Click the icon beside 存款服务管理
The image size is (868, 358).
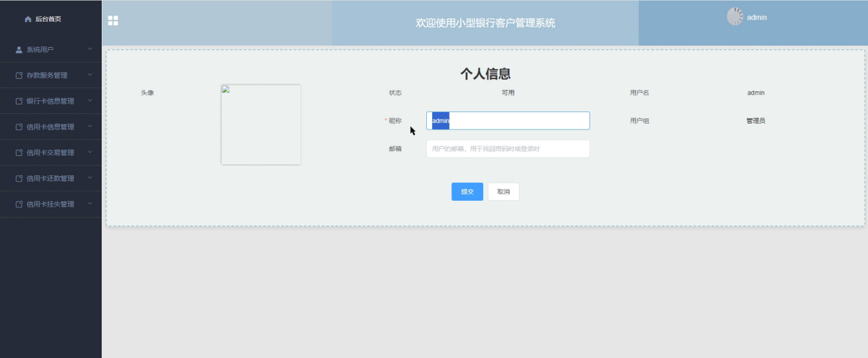click(19, 75)
